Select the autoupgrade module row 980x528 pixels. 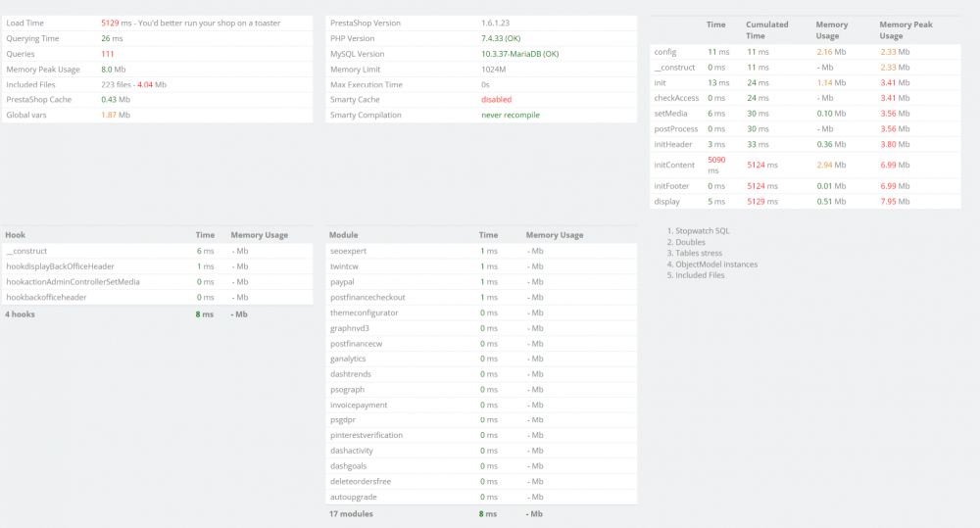click(481, 498)
